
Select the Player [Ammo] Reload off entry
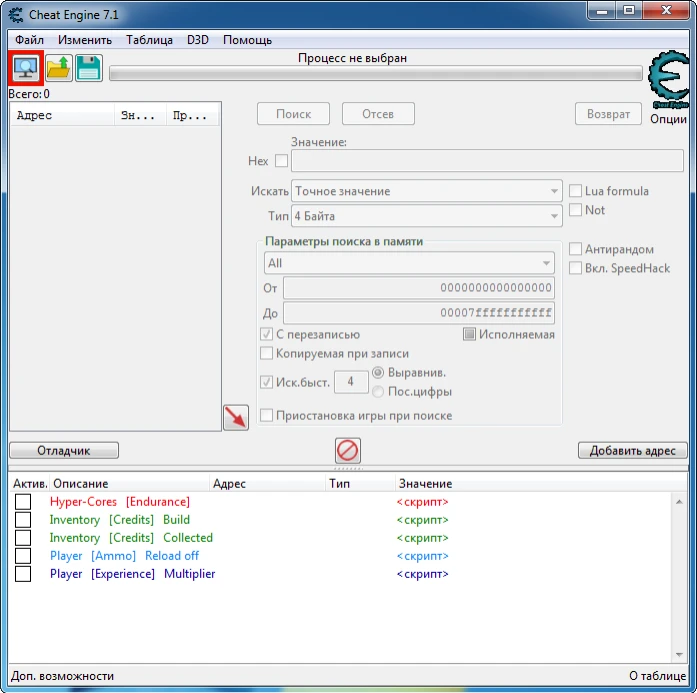coord(124,556)
